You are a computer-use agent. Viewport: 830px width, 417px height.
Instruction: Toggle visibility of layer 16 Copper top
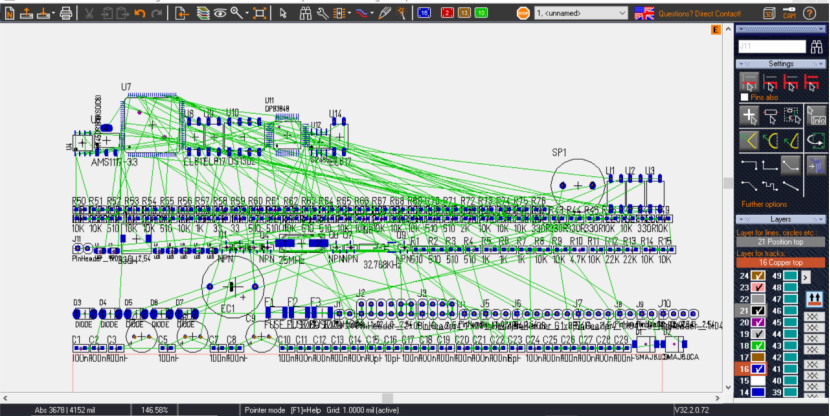coord(759,369)
